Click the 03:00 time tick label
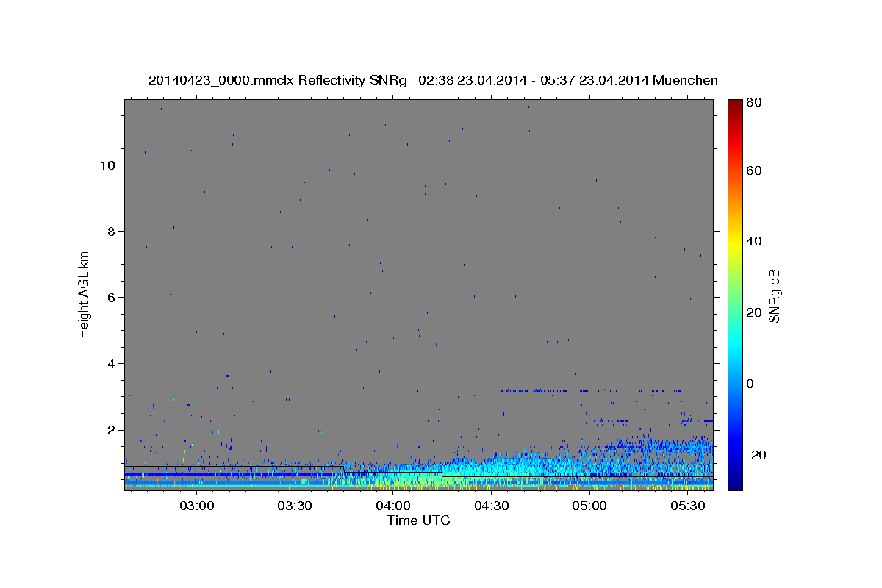The image size is (882, 588). tap(197, 506)
